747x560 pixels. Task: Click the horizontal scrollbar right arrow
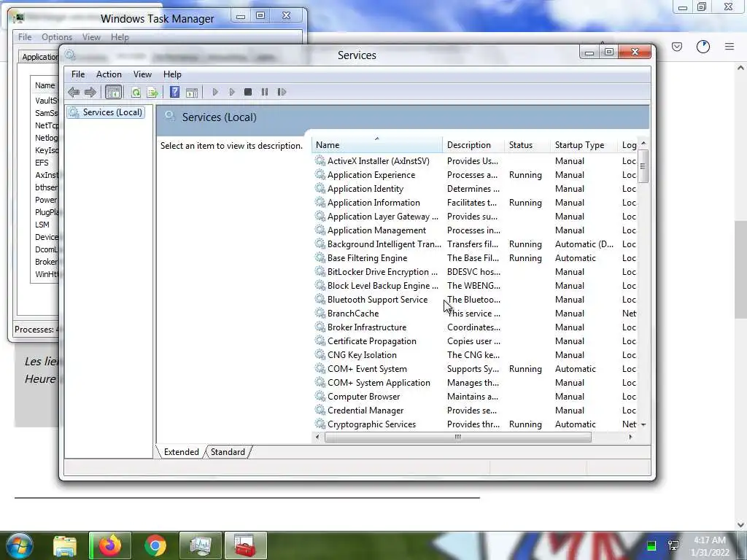[x=631, y=437]
